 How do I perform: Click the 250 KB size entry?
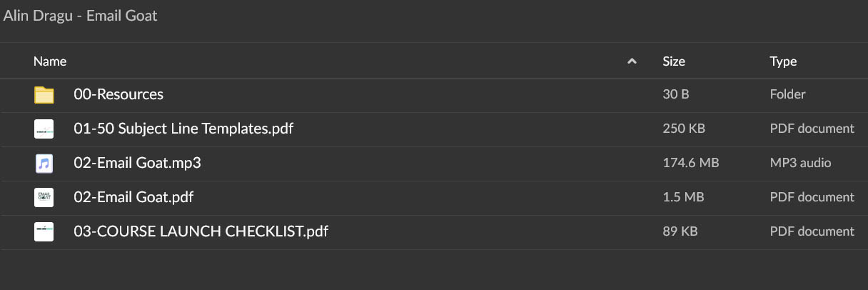(x=684, y=129)
